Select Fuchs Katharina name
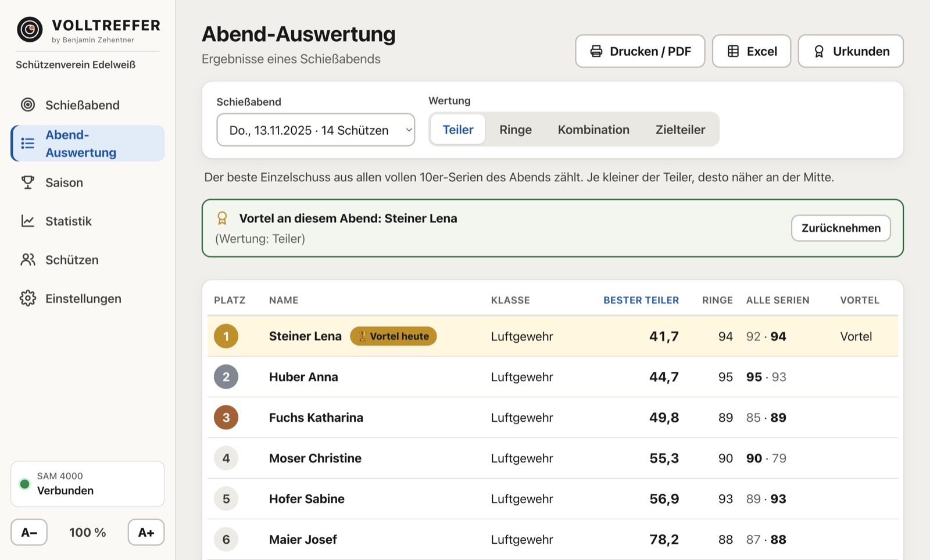The width and height of the screenshot is (930, 560). tap(316, 417)
